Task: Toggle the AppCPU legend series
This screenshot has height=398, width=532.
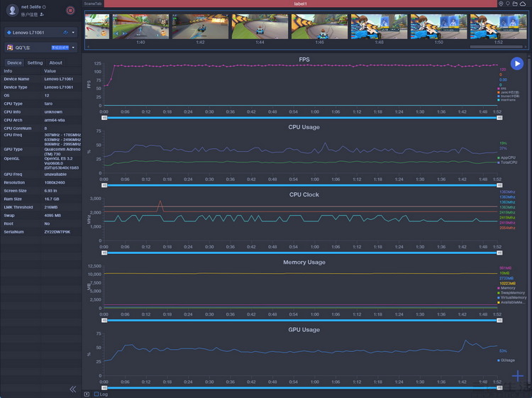Action: [x=506, y=157]
